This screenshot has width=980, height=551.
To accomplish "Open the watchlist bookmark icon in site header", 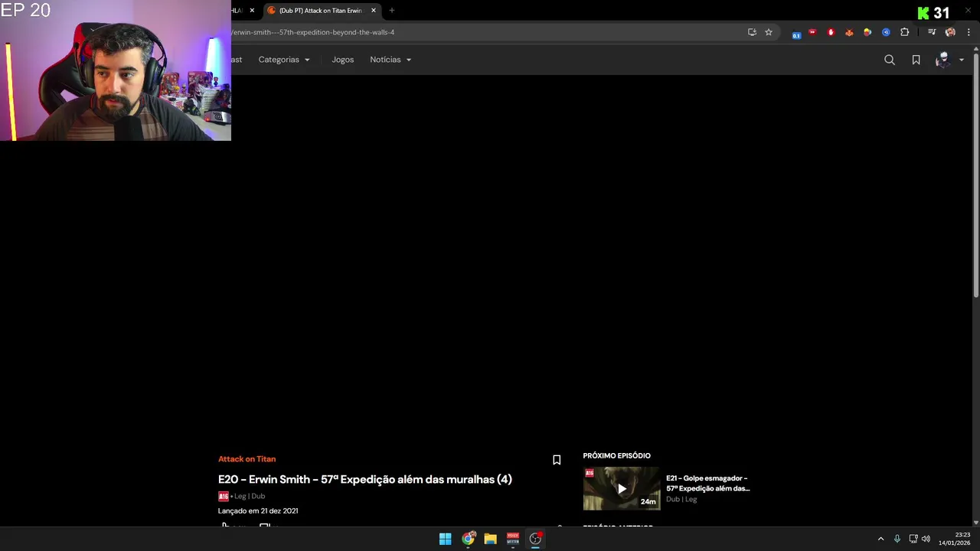I will coord(916,60).
